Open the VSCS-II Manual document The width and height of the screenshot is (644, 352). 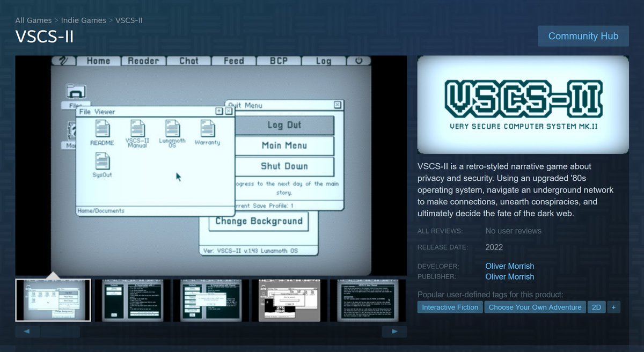[137, 130]
